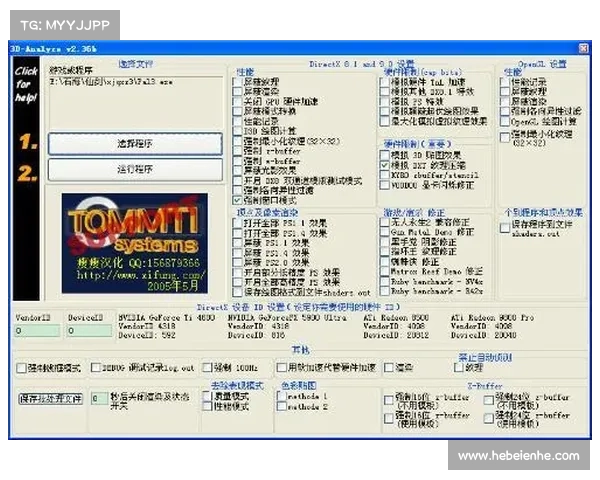This screenshot has height=480, width=600.
Task: Toggle the 模拟 DXT texture compression checkbox
Action: click(x=386, y=168)
